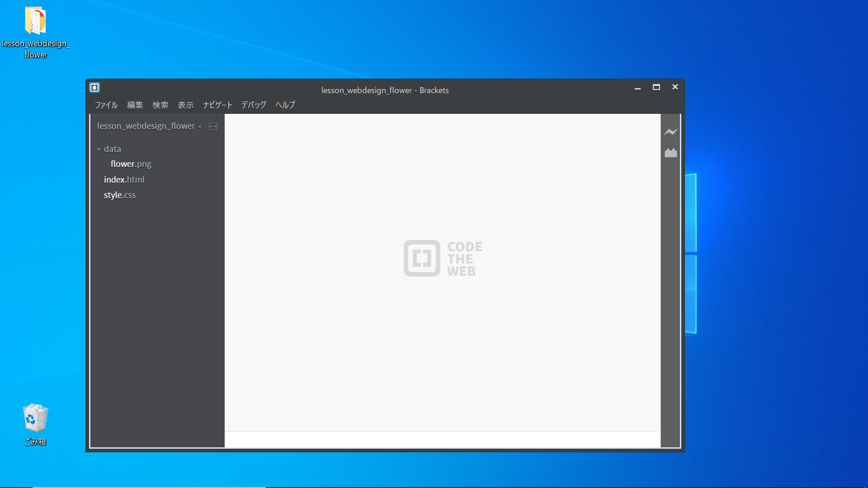Viewport: 868px width, 488px height.
Task: Open the デバッグ menu
Action: pyautogui.click(x=254, y=105)
